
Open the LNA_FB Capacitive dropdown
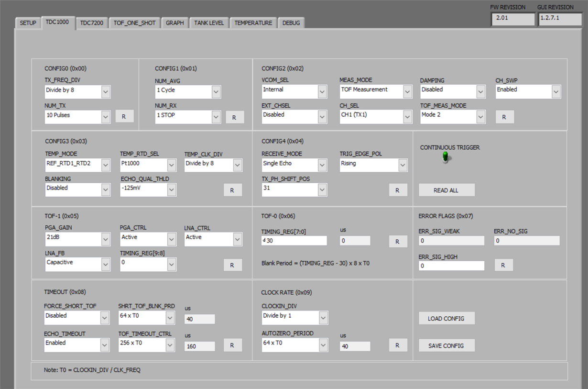coord(78,264)
